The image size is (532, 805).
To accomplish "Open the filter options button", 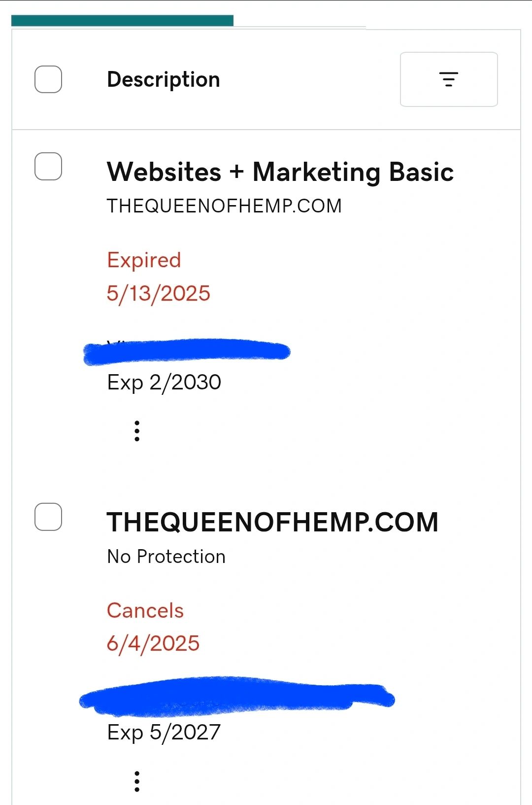I will pos(448,79).
